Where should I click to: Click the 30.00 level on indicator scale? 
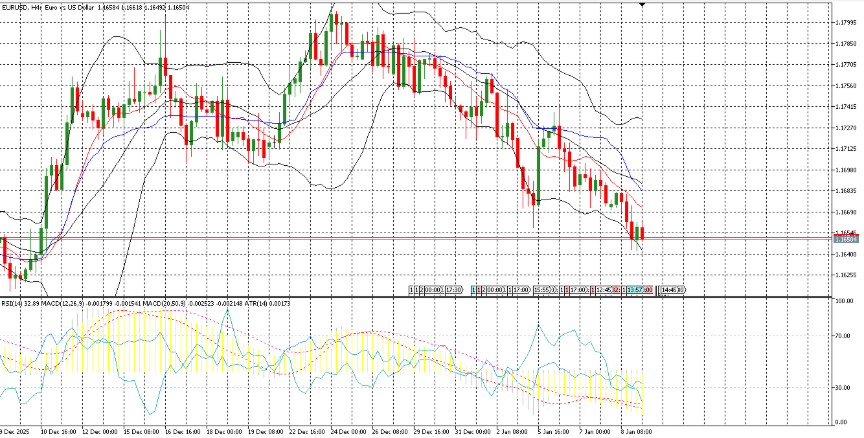(x=843, y=387)
